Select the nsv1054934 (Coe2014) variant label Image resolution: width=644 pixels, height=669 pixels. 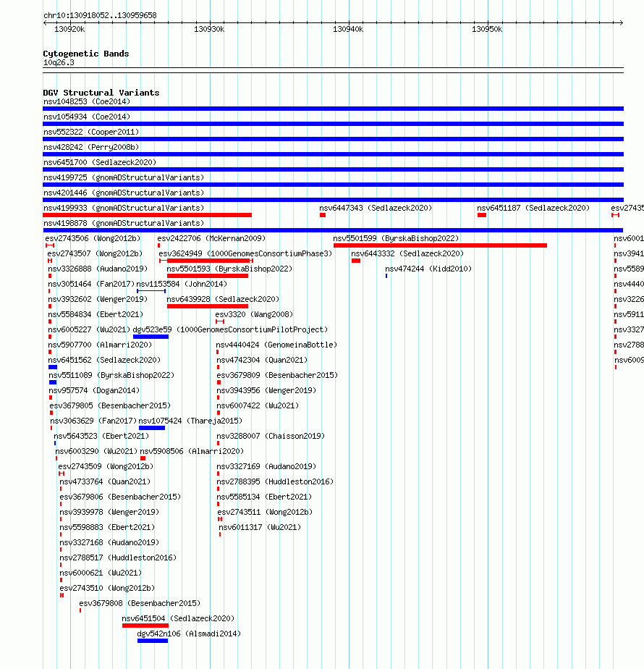(87, 117)
